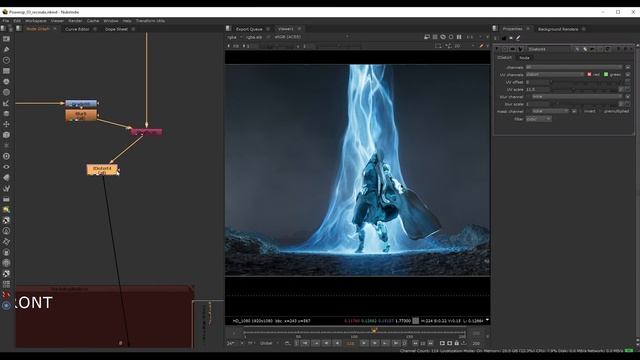This screenshot has height=360, width=640.
Task: Click the lock icon in the timeline controls
Action: (x=457, y=344)
